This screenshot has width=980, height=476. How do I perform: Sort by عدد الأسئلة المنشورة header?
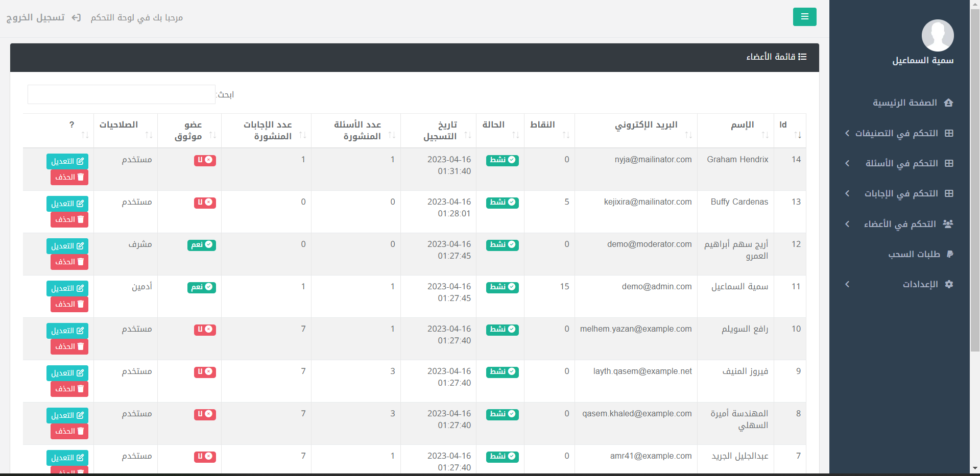point(356,130)
